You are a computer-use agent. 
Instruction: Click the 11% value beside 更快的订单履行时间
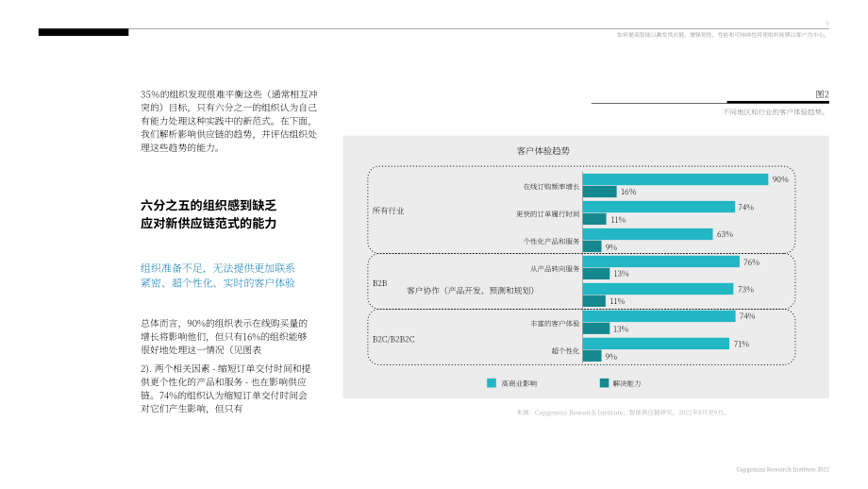pyautogui.click(x=618, y=220)
